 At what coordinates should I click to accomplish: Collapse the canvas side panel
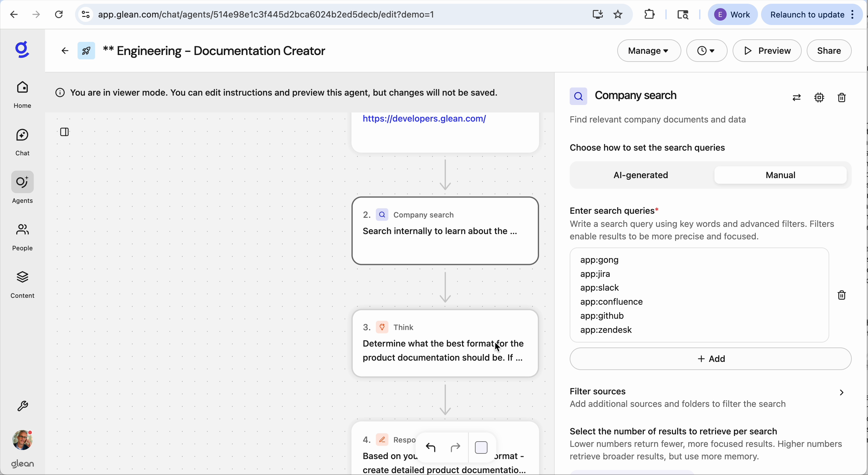pos(64,132)
